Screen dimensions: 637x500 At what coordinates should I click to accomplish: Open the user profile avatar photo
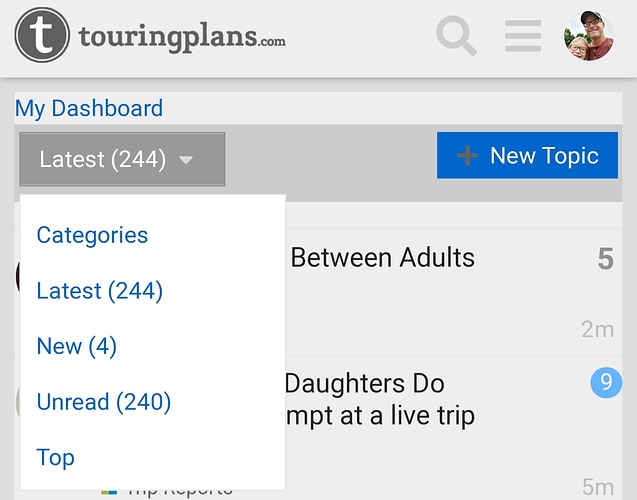[x=588, y=36]
